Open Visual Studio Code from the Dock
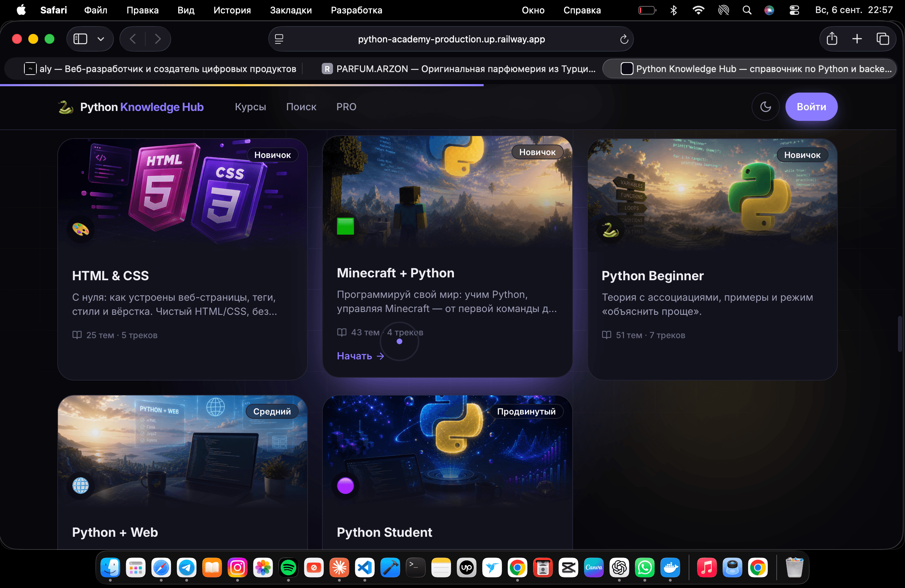 (x=365, y=568)
